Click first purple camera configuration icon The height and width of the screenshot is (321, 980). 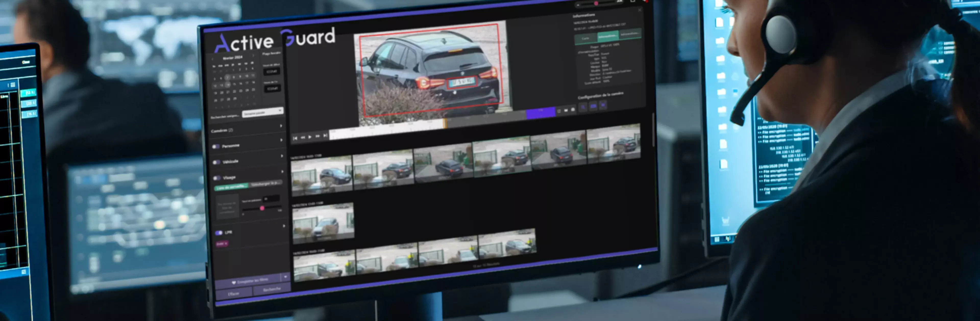(583, 107)
